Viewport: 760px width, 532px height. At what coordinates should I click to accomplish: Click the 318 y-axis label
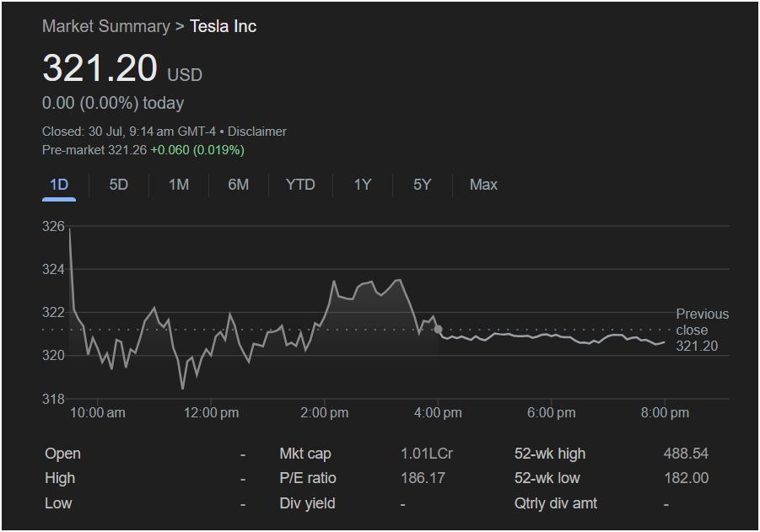coord(53,400)
